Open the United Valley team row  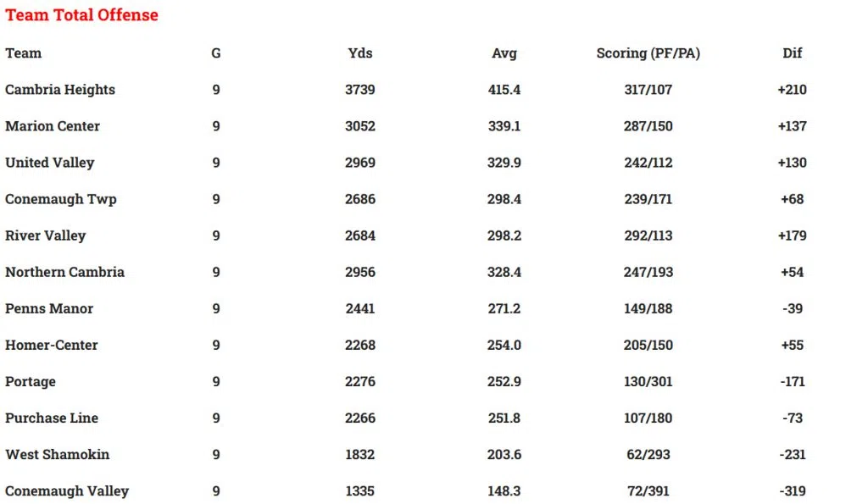[50, 163]
